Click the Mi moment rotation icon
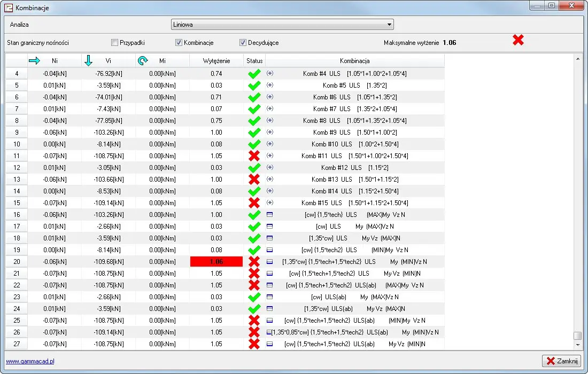 point(143,61)
